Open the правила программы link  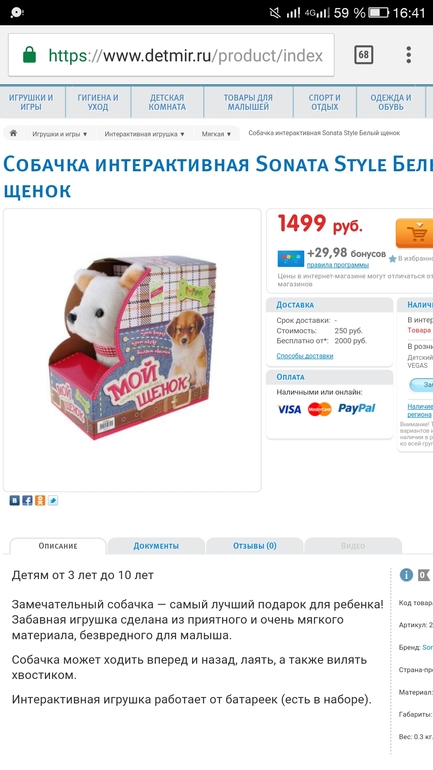(338, 265)
